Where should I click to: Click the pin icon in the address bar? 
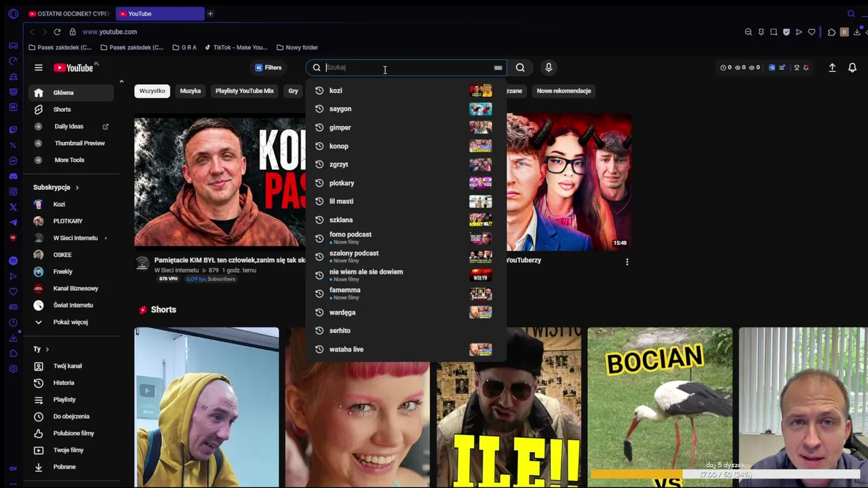[x=761, y=32]
